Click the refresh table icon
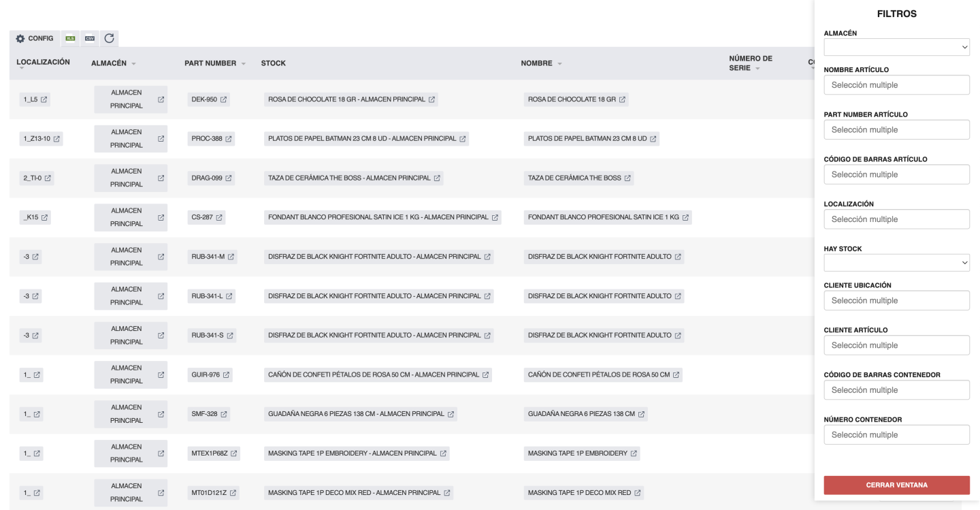 pos(109,39)
